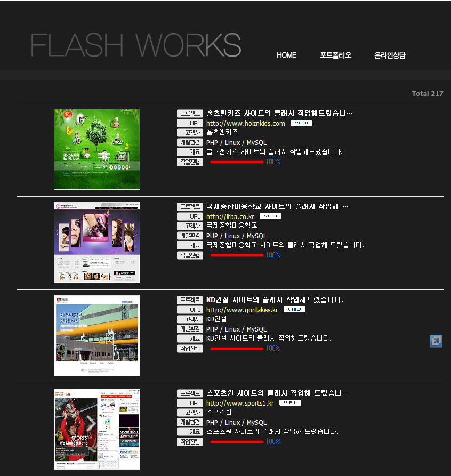The height and width of the screenshot is (476, 451).
Task: Click the KD건설 project title text
Action: point(275,300)
